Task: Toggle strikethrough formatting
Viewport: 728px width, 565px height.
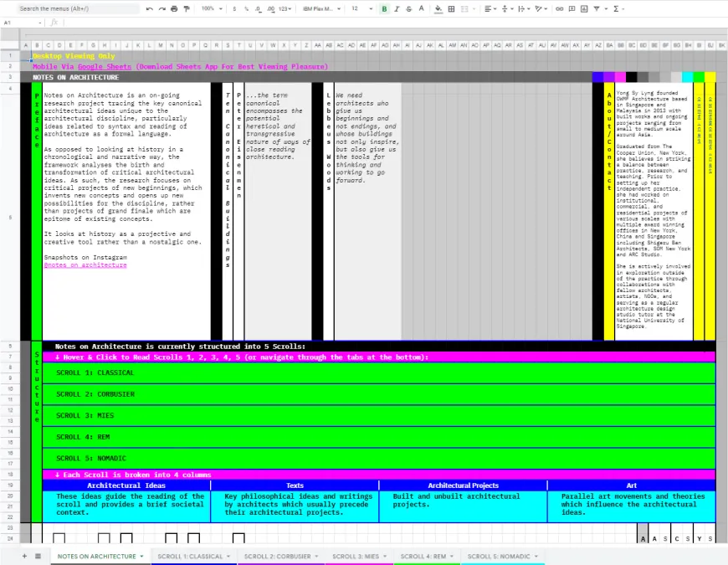Action: coord(409,9)
